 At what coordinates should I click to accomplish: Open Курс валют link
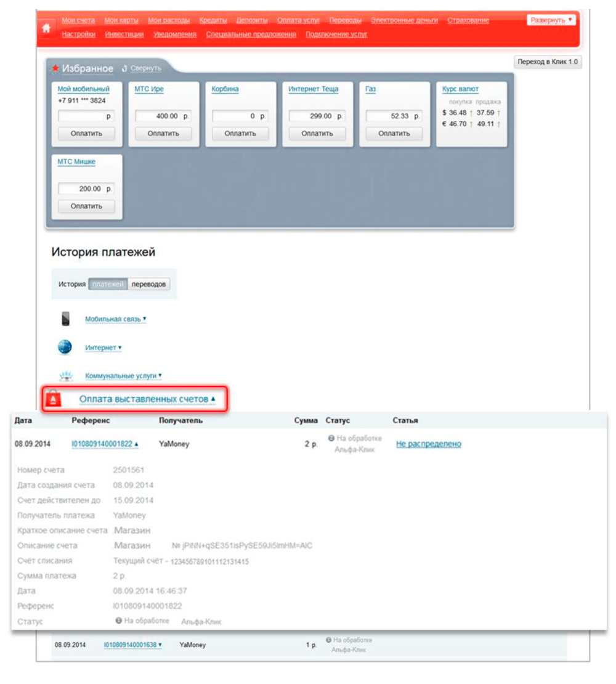460,89
